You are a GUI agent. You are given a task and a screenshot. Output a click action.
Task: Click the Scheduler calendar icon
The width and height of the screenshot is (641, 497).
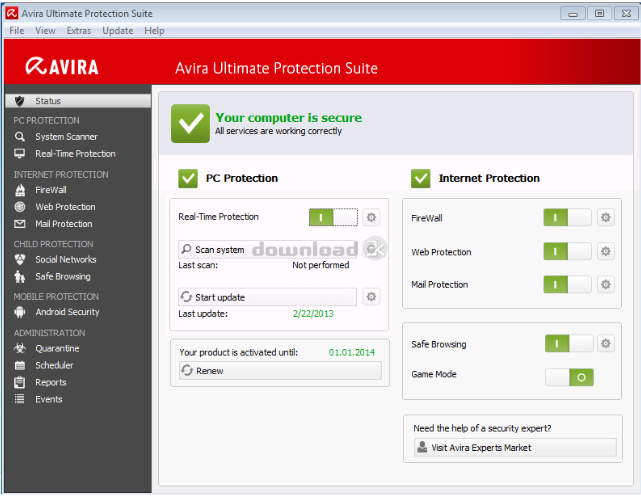coord(19,366)
